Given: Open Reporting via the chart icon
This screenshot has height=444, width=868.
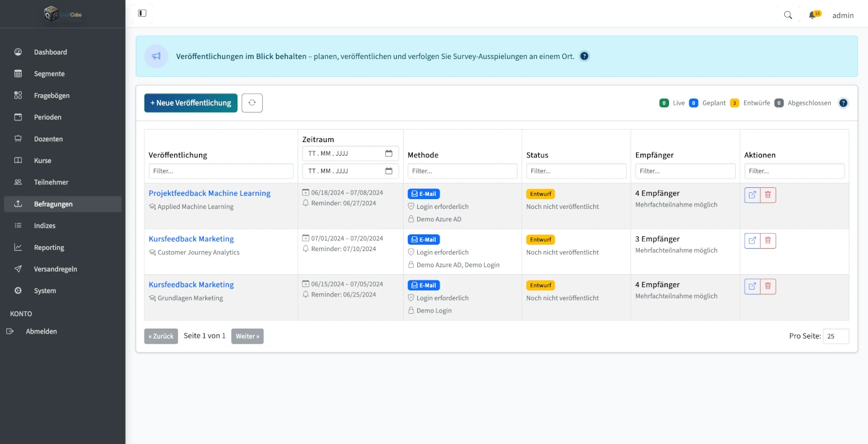Looking at the screenshot, I should pos(18,247).
